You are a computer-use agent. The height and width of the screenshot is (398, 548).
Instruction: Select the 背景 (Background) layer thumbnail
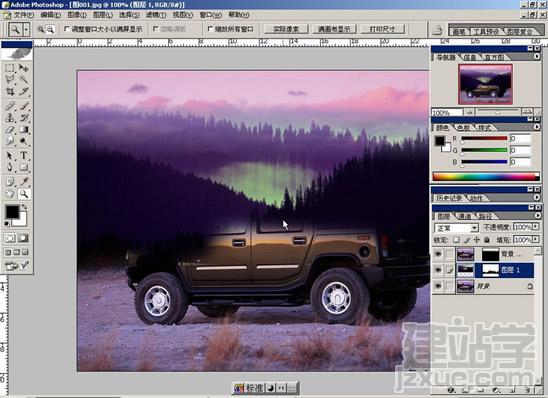pyautogui.click(x=466, y=286)
